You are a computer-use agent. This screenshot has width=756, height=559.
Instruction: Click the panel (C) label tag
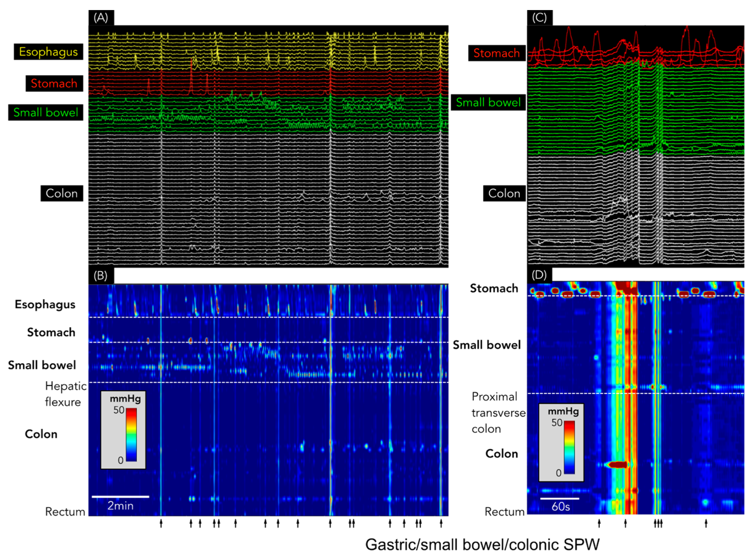point(540,17)
